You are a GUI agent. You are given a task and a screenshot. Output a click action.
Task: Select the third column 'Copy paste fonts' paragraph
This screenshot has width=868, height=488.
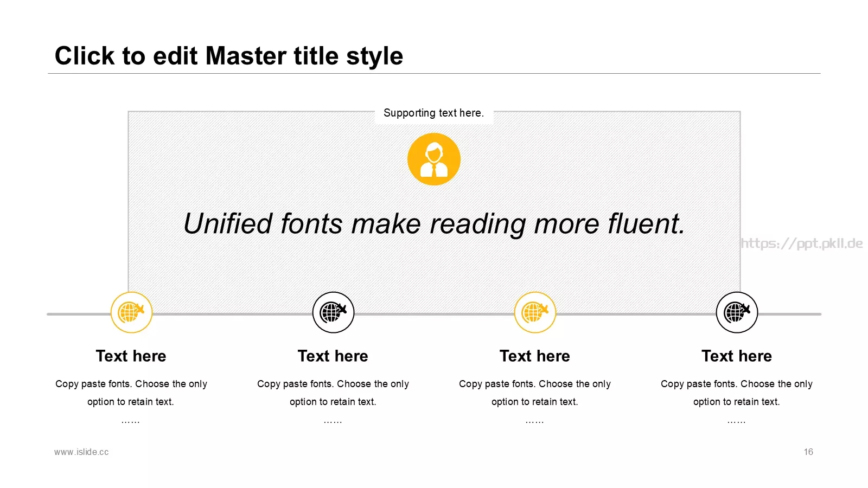tap(535, 401)
